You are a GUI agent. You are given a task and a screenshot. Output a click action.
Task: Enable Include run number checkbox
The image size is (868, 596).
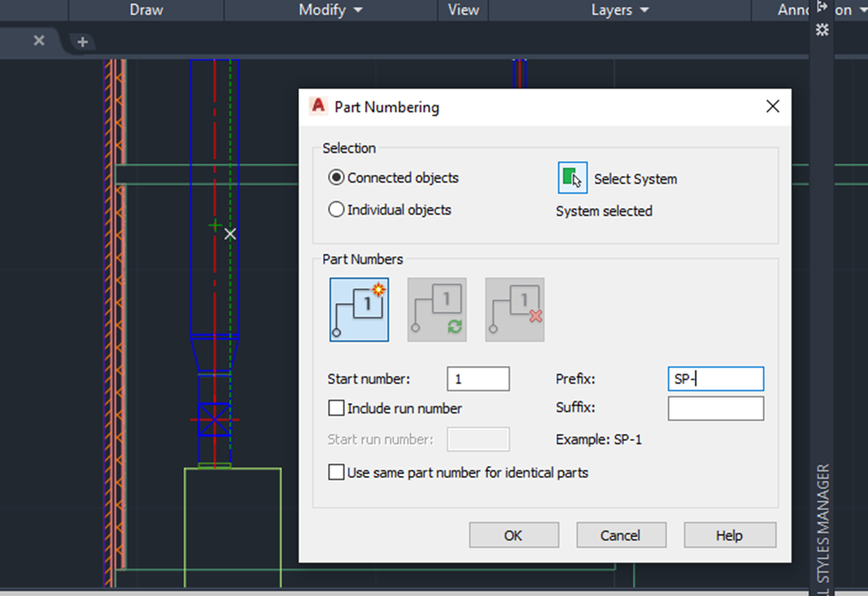click(336, 407)
